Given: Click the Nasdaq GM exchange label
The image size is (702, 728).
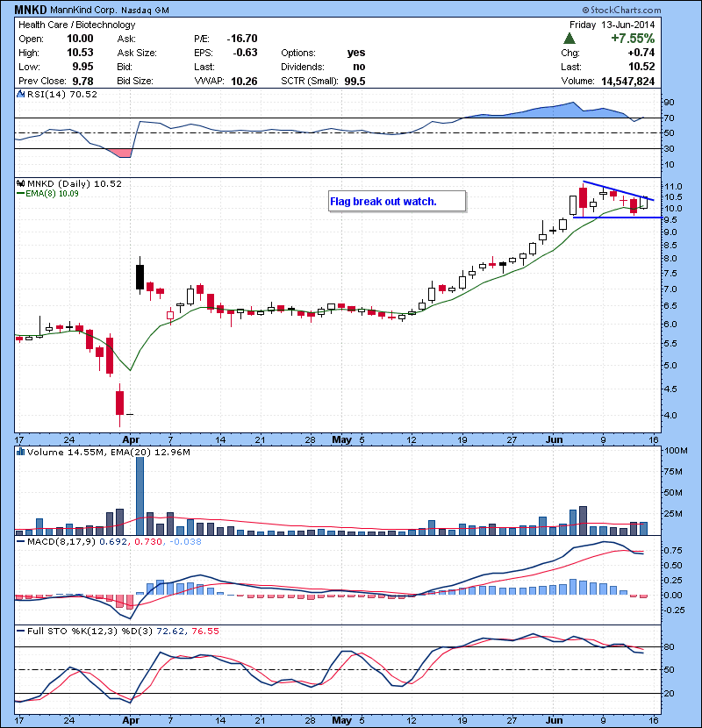Looking at the screenshot, I should (145, 11).
